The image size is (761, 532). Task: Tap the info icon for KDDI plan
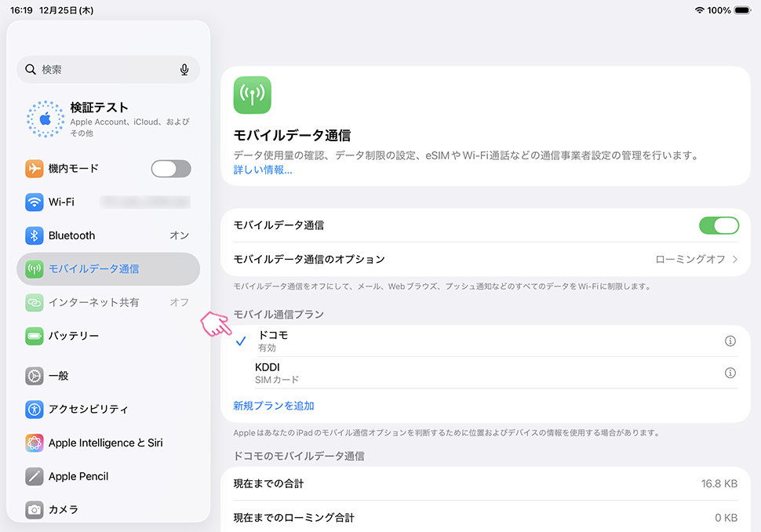point(730,373)
